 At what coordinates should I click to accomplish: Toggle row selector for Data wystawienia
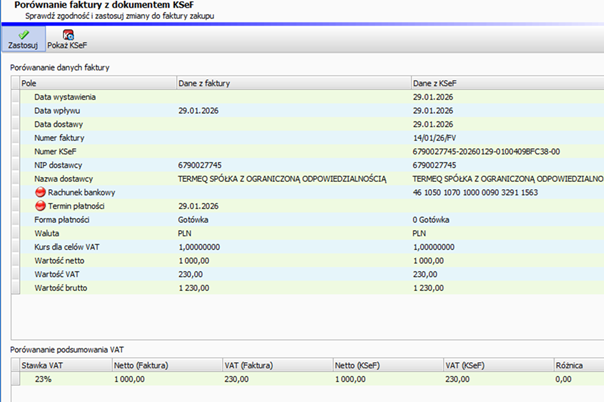(15, 96)
